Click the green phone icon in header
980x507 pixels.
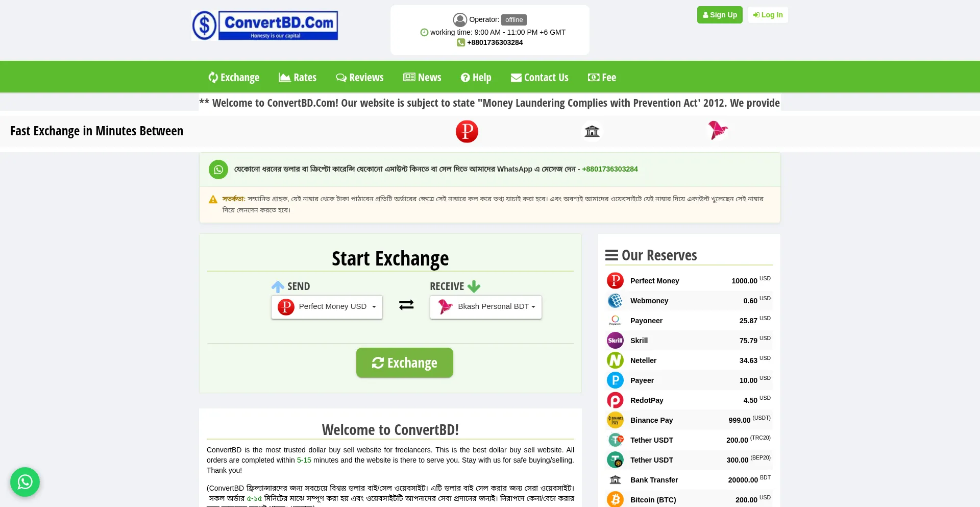(461, 42)
